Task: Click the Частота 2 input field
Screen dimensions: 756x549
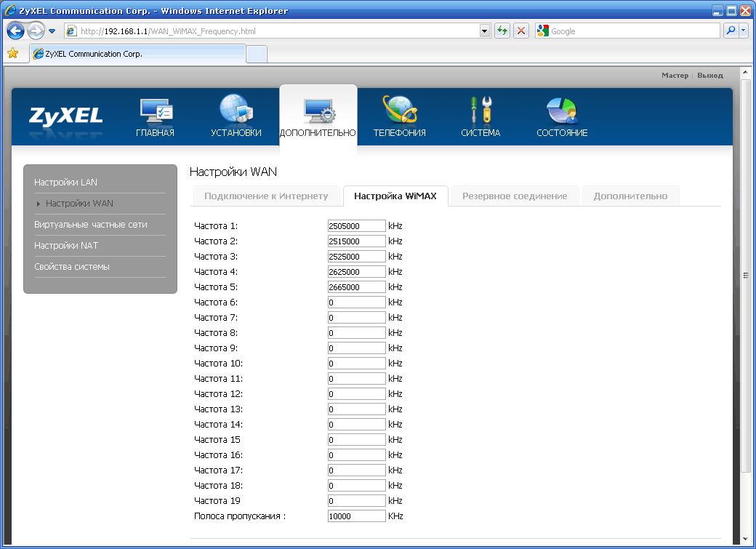Action: point(356,241)
